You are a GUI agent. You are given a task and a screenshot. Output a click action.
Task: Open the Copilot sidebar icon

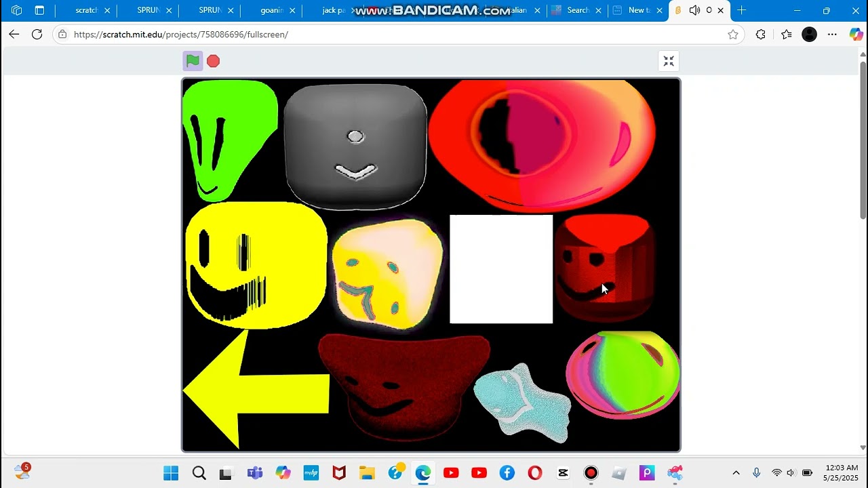(856, 35)
